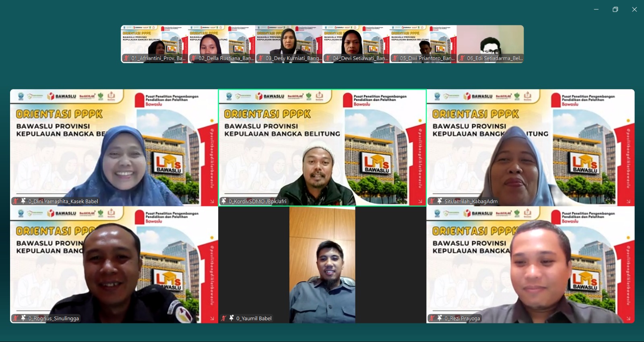This screenshot has height=342, width=644.
Task: Click pin icon beside 0_KordivSDMO JBpkJafri
Action: click(224, 201)
